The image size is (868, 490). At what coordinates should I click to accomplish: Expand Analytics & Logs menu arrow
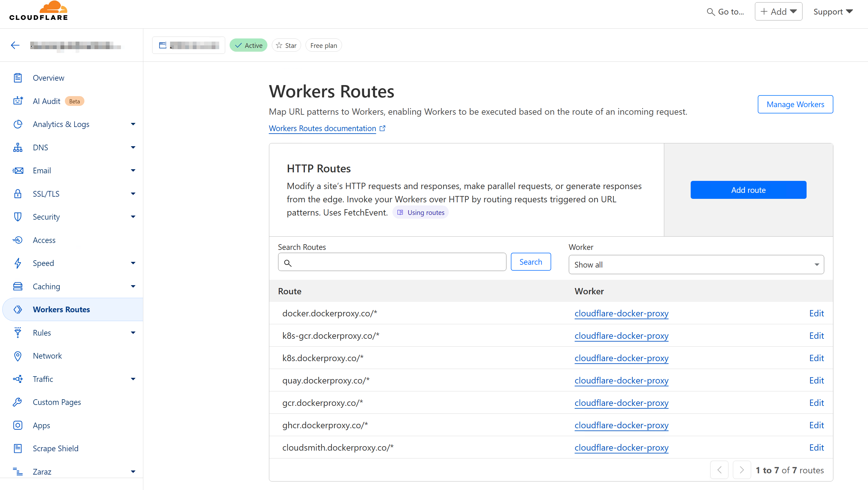click(133, 124)
